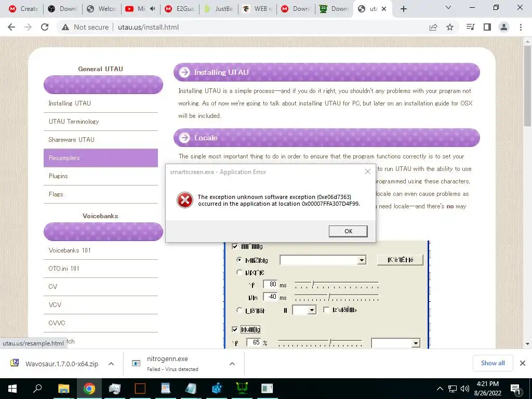The height and width of the screenshot is (399, 532).
Task: Open Voicebanks 101 sidebar link
Action: click(x=101, y=250)
